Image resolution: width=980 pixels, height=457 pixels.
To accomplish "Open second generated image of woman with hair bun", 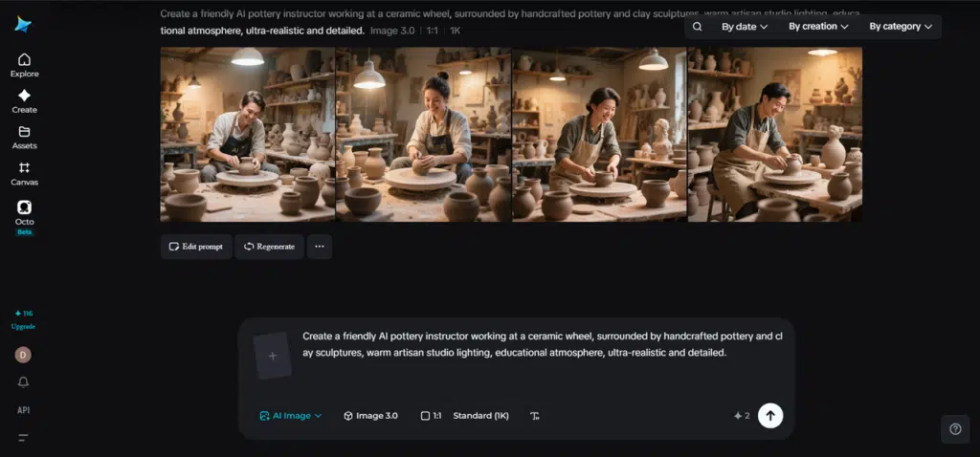I will click(424, 134).
